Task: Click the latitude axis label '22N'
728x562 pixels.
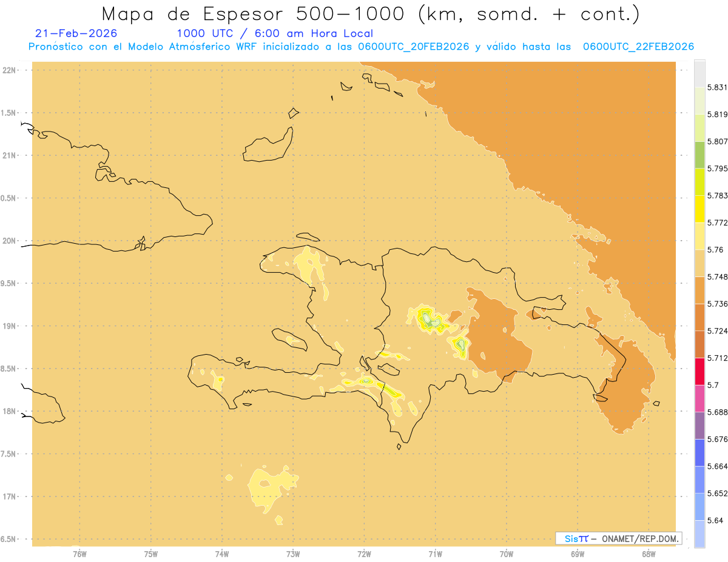Action: [8, 70]
